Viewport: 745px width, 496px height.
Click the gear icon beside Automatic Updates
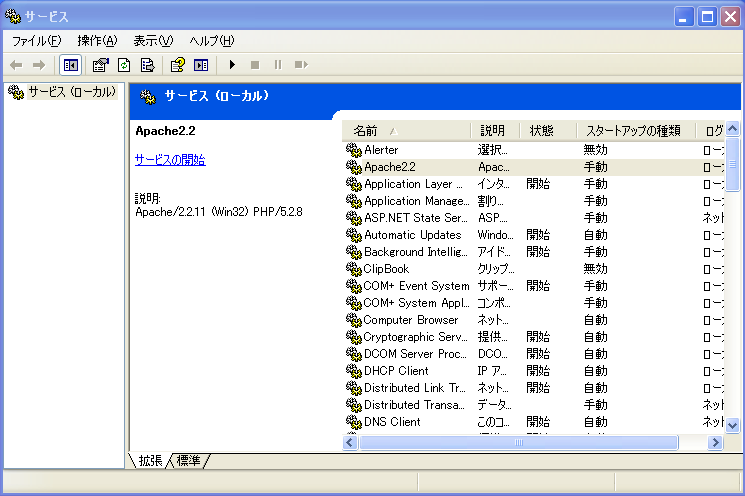pyautogui.click(x=353, y=235)
